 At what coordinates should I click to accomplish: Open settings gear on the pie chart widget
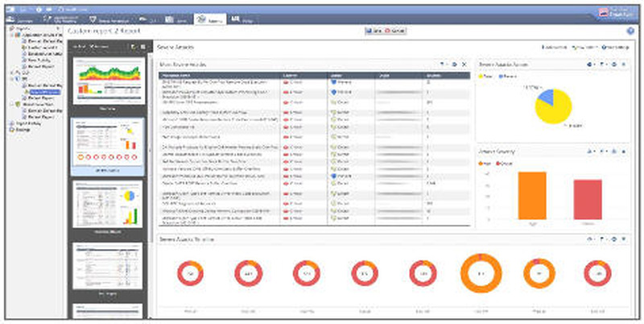615,64
